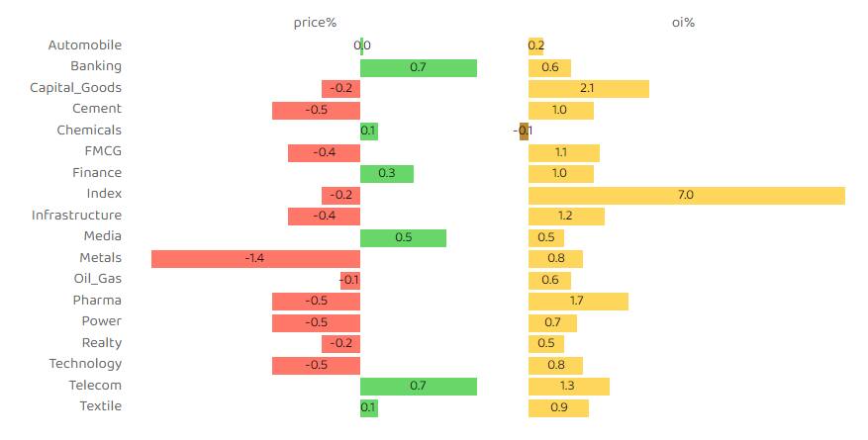Select the Media price% bar showing 0.5

click(x=403, y=237)
